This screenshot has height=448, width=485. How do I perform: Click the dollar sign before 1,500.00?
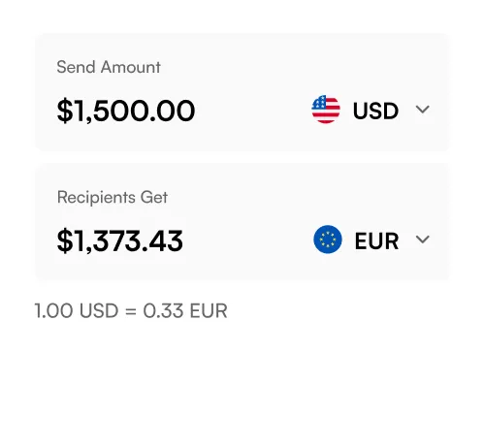pos(65,111)
